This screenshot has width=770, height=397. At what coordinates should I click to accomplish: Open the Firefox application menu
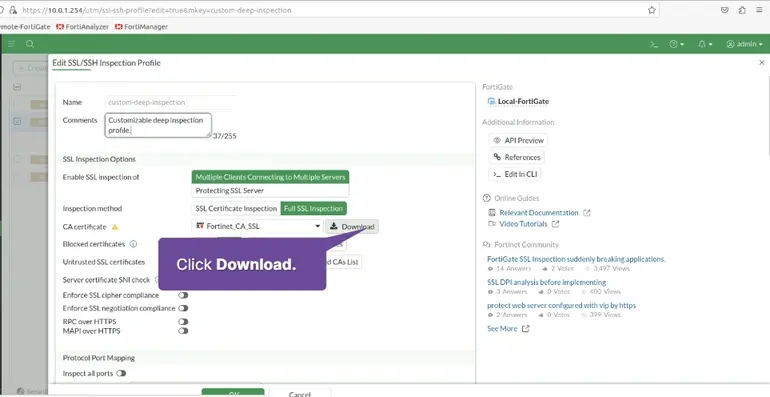coord(759,10)
